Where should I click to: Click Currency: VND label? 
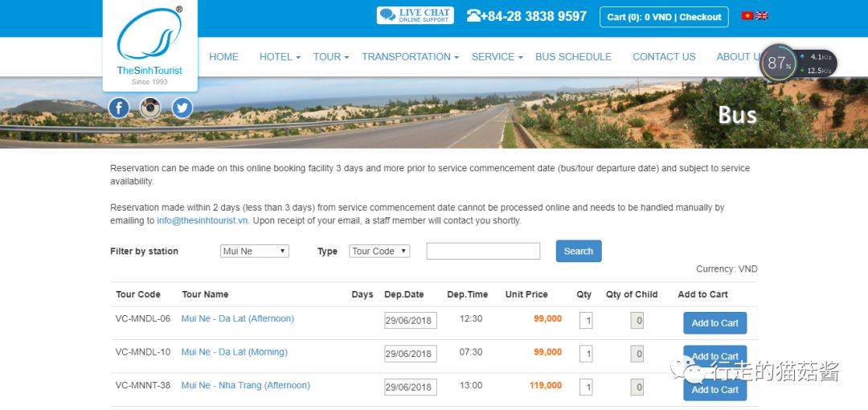(x=727, y=269)
